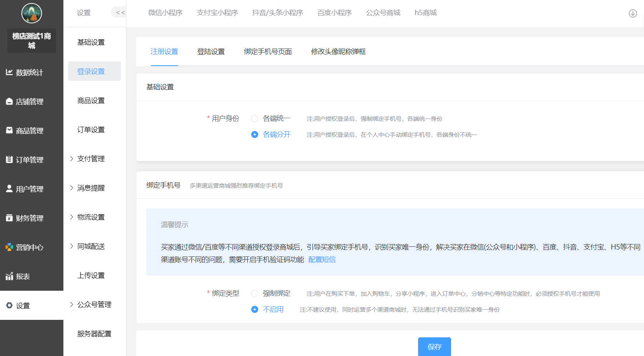Click 绑定手机号 section heading
The width and height of the screenshot is (644, 356).
click(x=163, y=185)
